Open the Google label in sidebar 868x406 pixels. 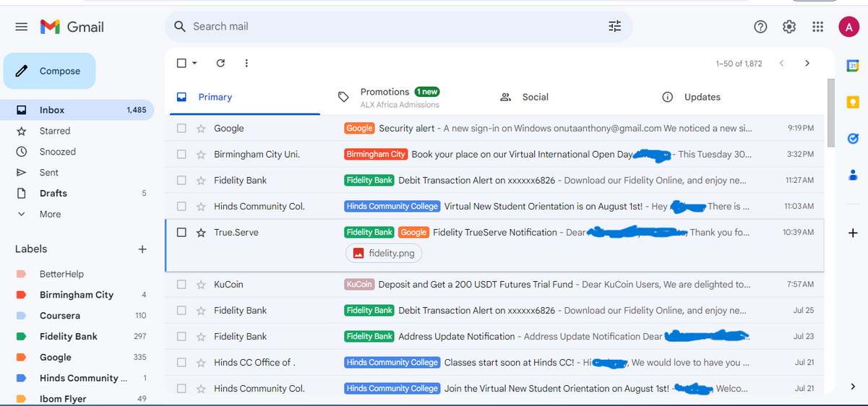(x=77, y=358)
